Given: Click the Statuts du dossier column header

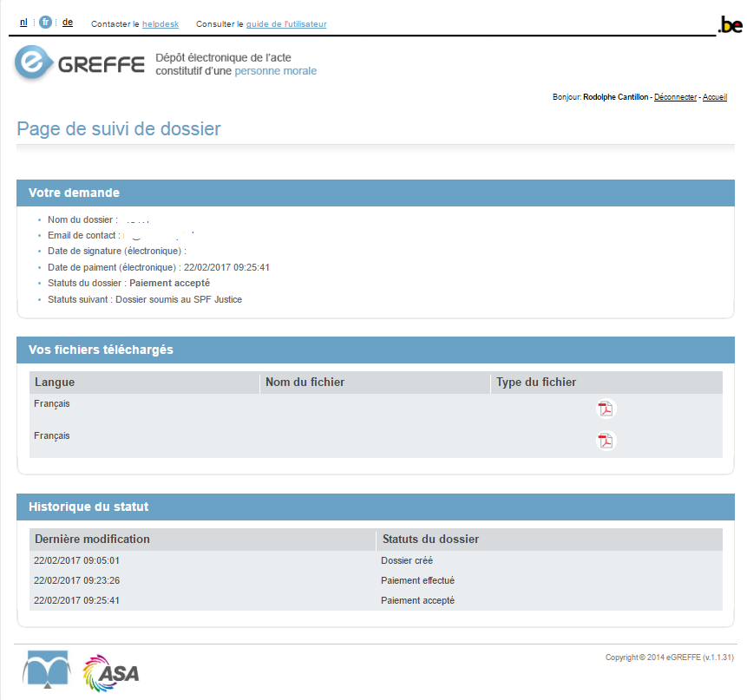Looking at the screenshot, I should point(430,540).
